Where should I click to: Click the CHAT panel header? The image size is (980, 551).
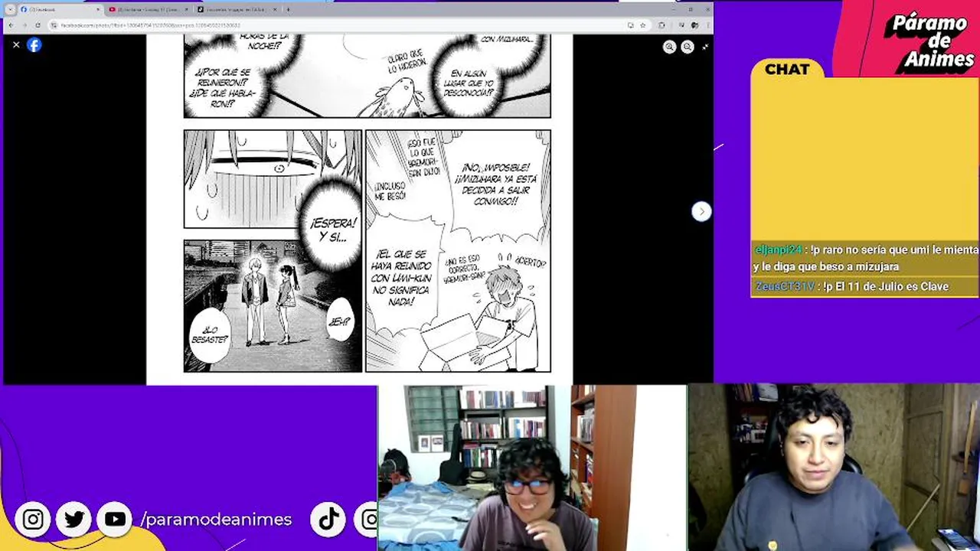click(x=787, y=69)
